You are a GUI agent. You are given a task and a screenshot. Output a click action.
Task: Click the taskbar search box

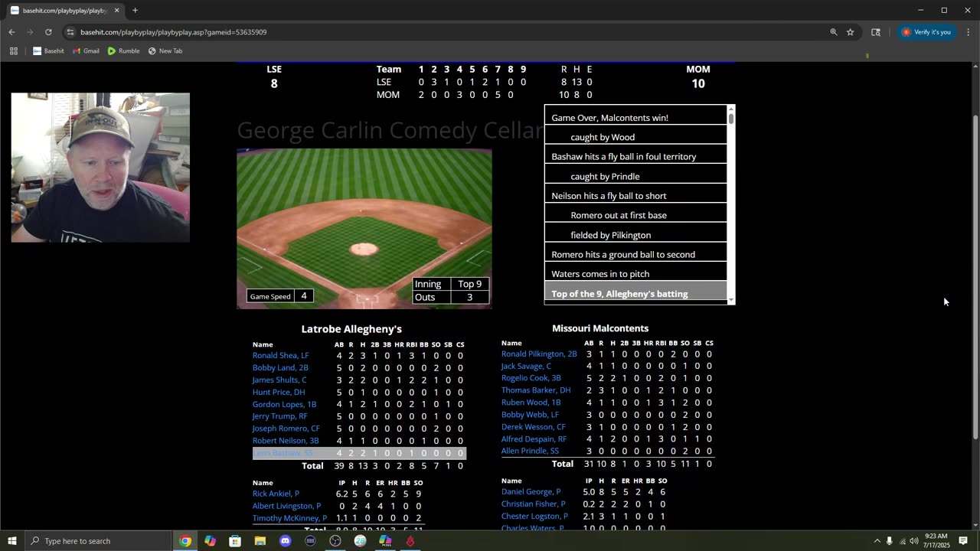point(98,541)
